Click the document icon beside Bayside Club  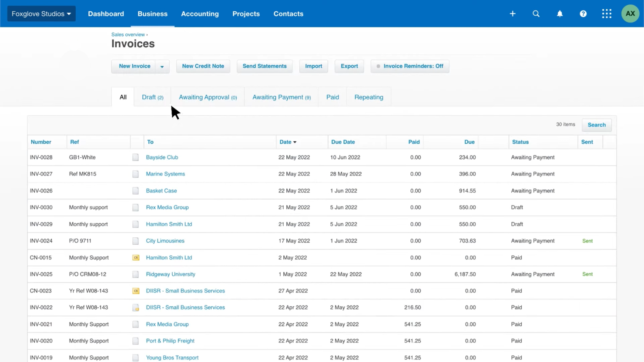(135, 157)
